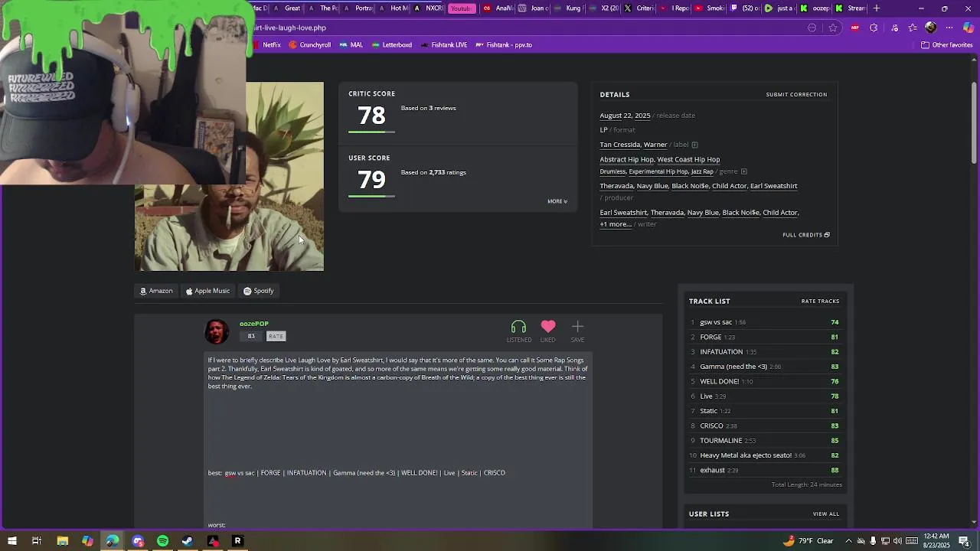
Task: Click VIEW ALL for User Lists
Action: 826,514
